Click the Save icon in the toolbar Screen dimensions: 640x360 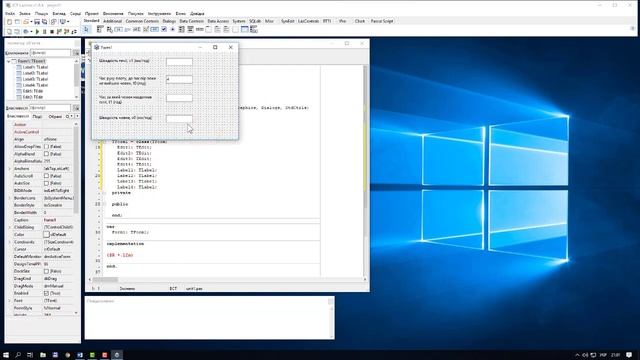(x=37, y=22)
